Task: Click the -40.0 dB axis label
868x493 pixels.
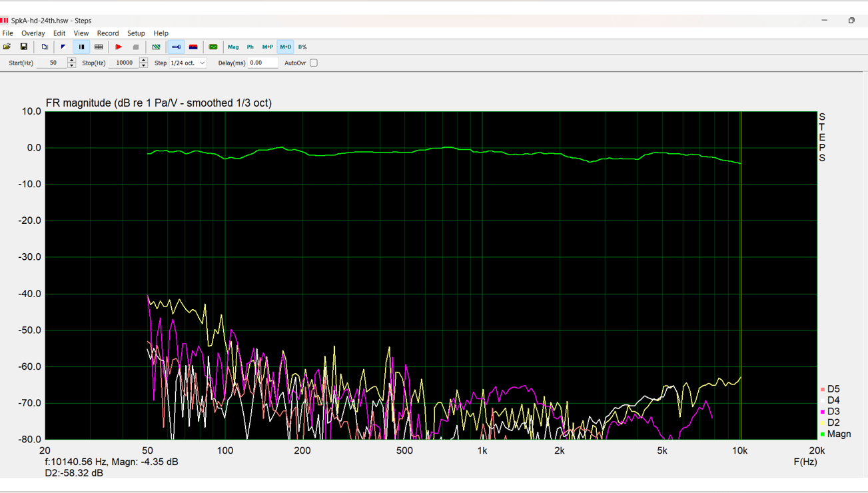Action: click(29, 294)
